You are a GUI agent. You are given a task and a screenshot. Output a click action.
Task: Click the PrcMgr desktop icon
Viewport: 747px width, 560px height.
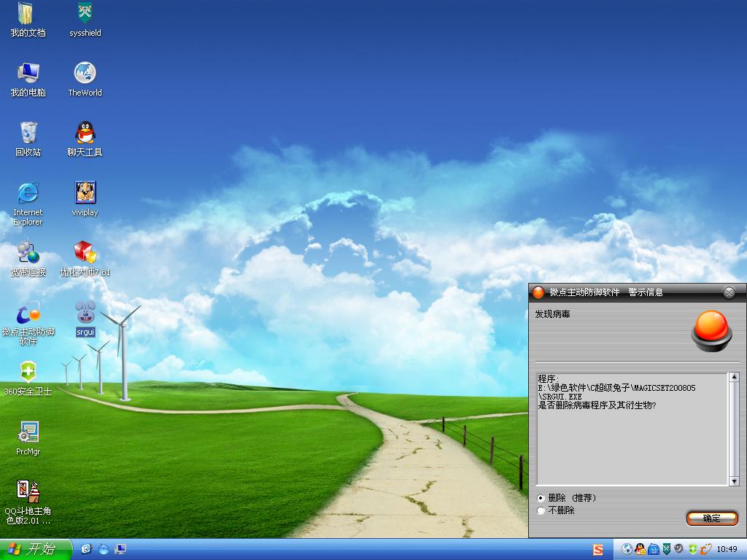[28, 432]
